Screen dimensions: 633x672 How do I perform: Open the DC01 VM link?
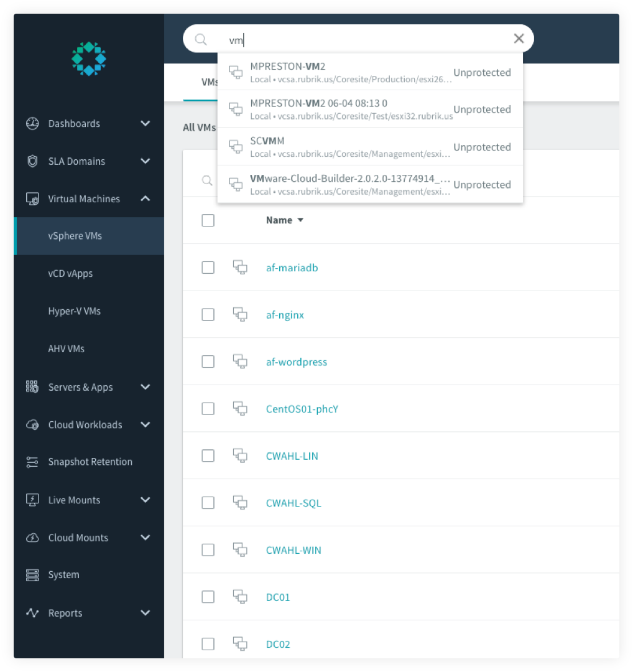coord(277,597)
